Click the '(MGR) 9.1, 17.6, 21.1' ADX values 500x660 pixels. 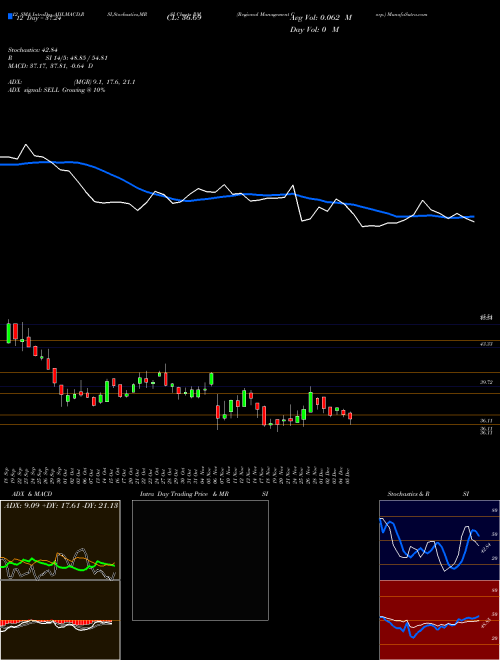[x=104, y=82]
